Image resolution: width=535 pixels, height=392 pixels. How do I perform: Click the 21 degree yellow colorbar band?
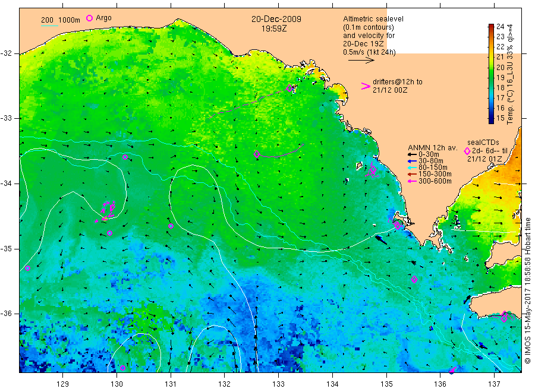491,56
